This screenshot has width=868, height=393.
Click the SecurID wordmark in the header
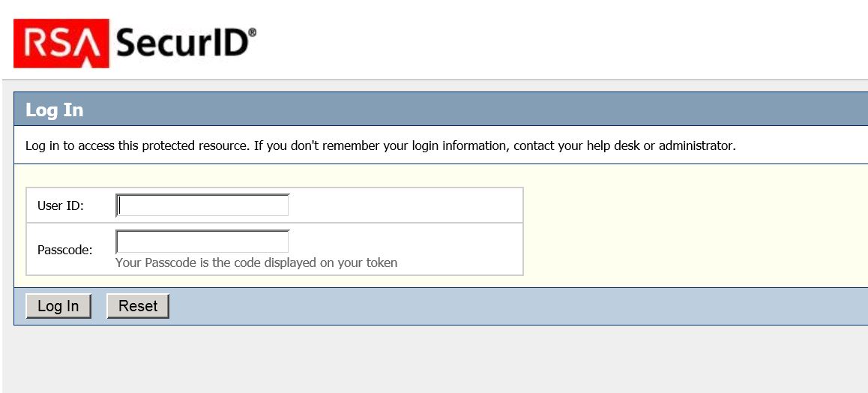(x=181, y=43)
